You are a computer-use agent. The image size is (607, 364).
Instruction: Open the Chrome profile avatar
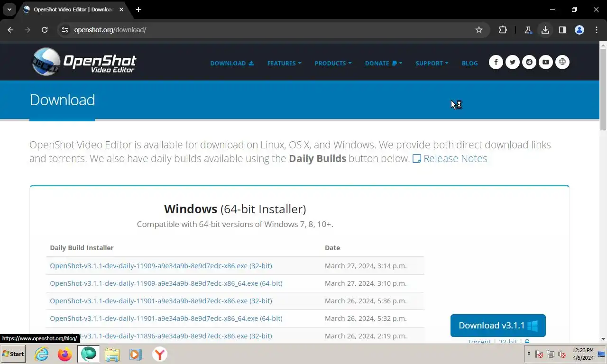tap(579, 30)
